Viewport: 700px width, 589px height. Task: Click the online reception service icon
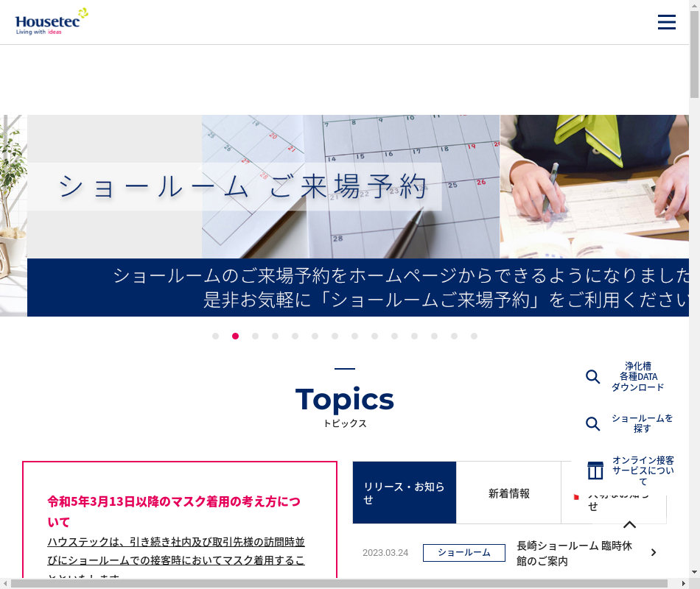pyautogui.click(x=595, y=470)
